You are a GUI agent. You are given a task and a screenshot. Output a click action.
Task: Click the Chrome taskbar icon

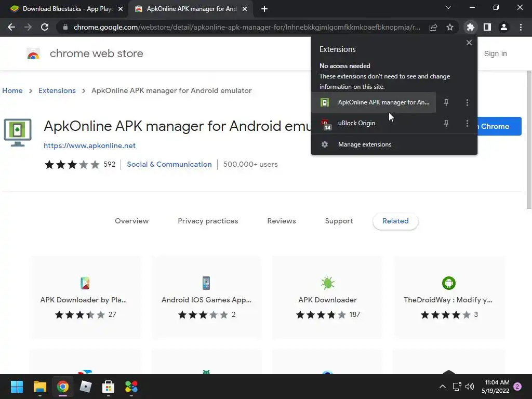coord(62,387)
